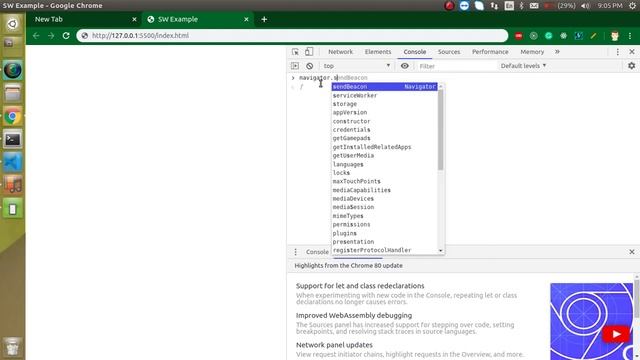Image resolution: width=640 pixels, height=360 pixels.
Task: Reload the page
Action: [x=66, y=36]
